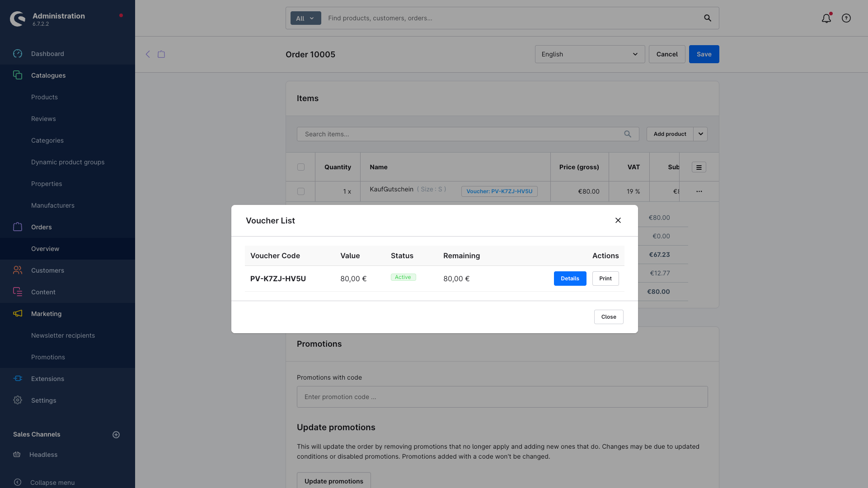Open Customers in the sidebar
Viewport: 868px width, 488px height.
[47, 270]
